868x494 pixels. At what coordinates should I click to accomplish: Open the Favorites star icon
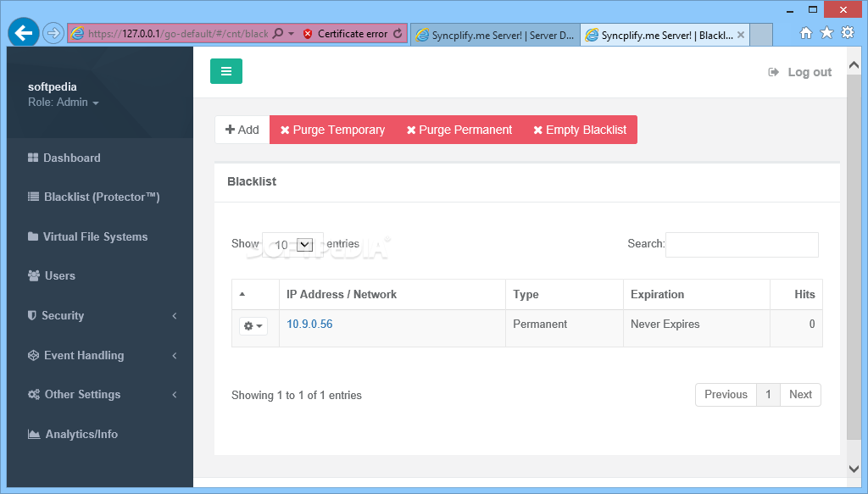pyautogui.click(x=826, y=33)
